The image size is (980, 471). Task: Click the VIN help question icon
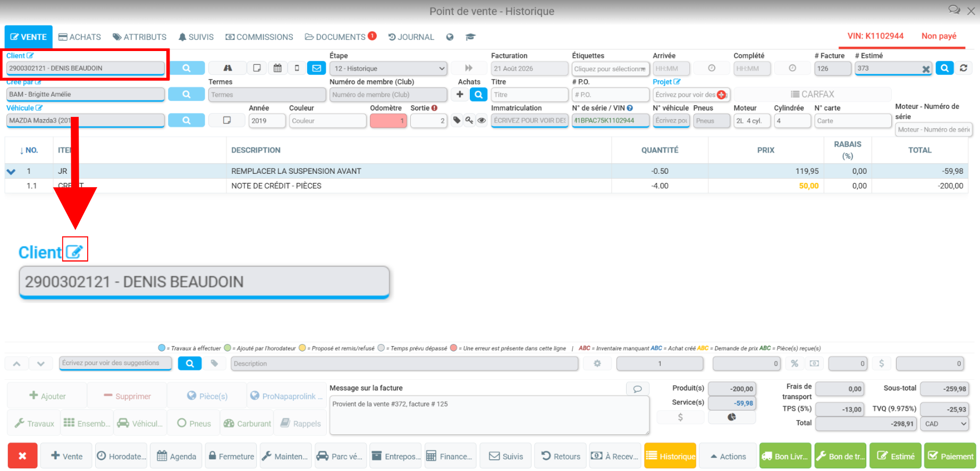point(630,108)
